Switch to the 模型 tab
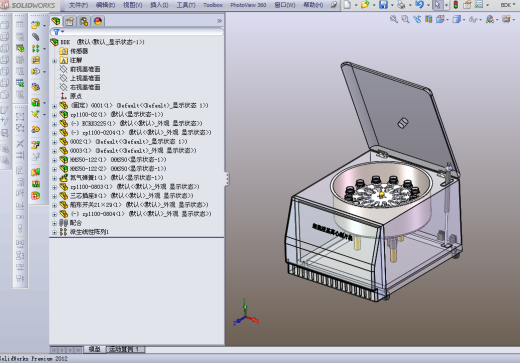Viewport: 520px width, 363px height. tap(94, 349)
